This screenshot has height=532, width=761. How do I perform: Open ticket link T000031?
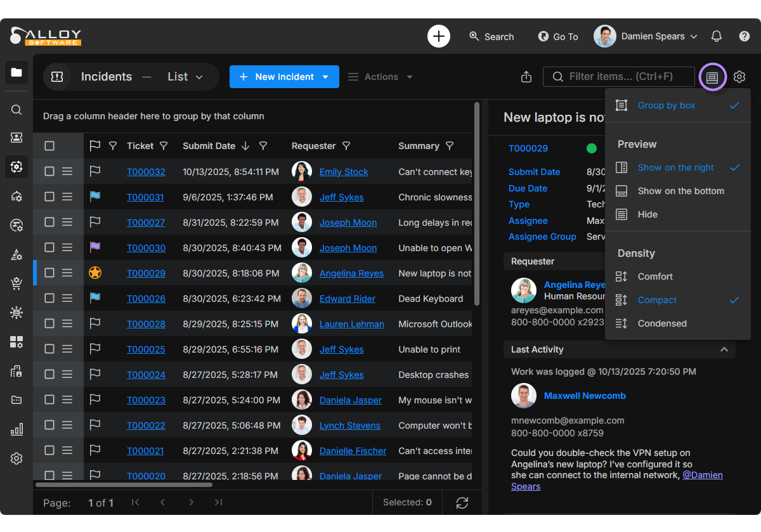pos(145,197)
